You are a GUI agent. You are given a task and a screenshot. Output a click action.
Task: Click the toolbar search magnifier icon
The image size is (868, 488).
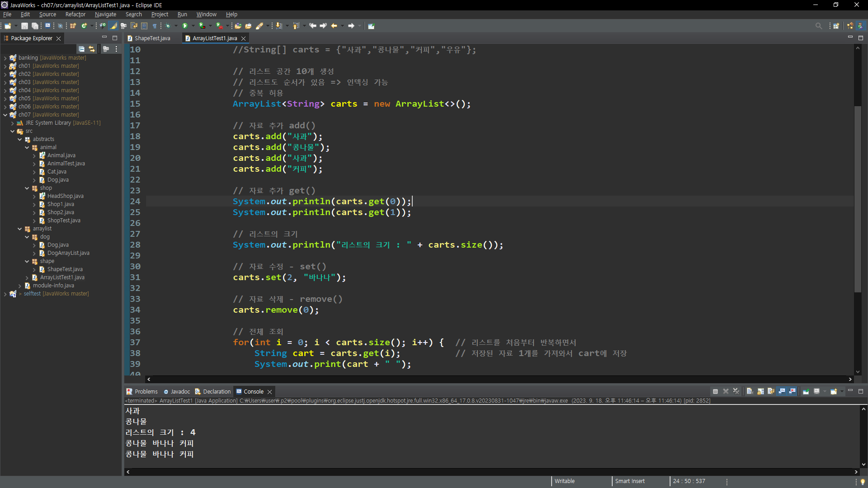(818, 26)
